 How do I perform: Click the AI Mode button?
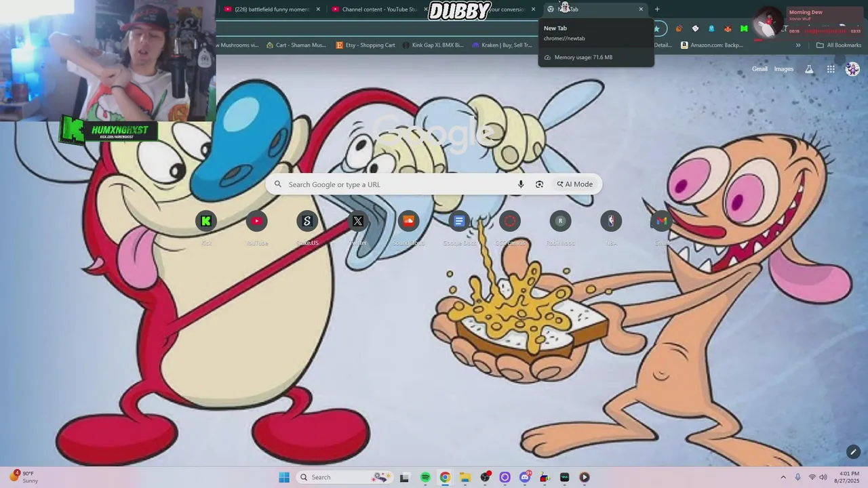coord(575,184)
